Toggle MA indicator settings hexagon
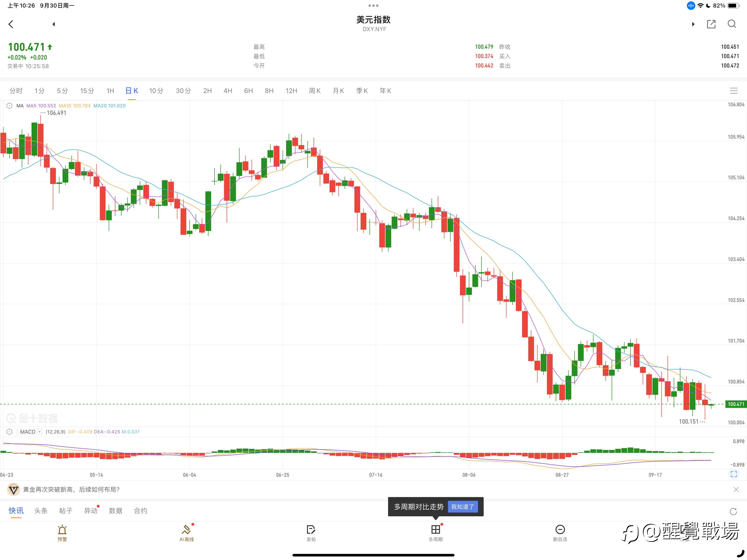This screenshot has height=560, width=747. pyautogui.click(x=9, y=106)
